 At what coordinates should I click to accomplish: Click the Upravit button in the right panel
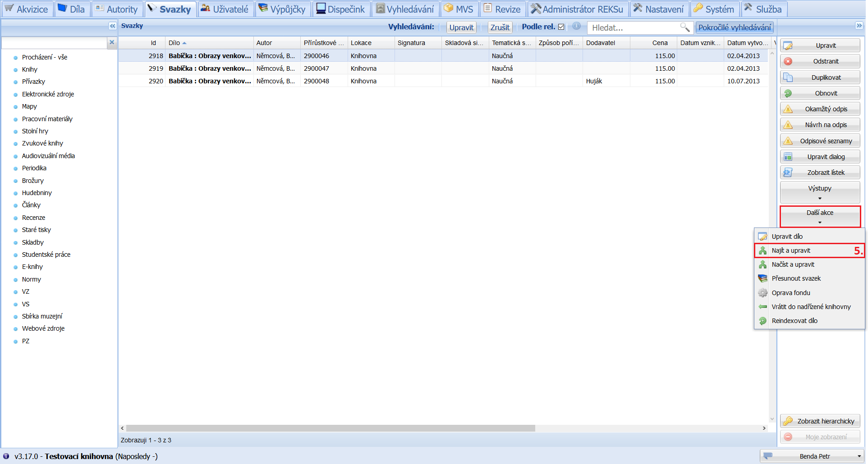[x=820, y=45]
